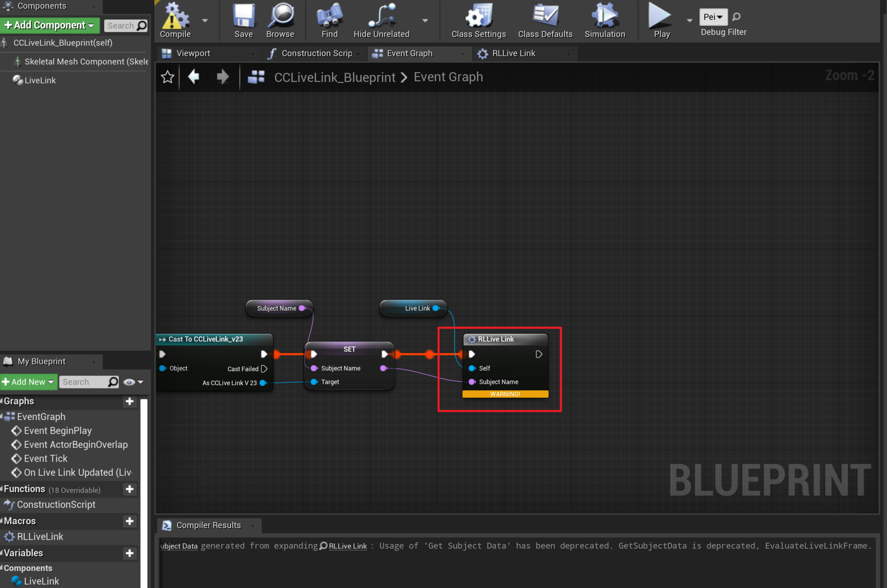The width and height of the screenshot is (887, 588).
Task: Add a new variable
Action: 130,553
